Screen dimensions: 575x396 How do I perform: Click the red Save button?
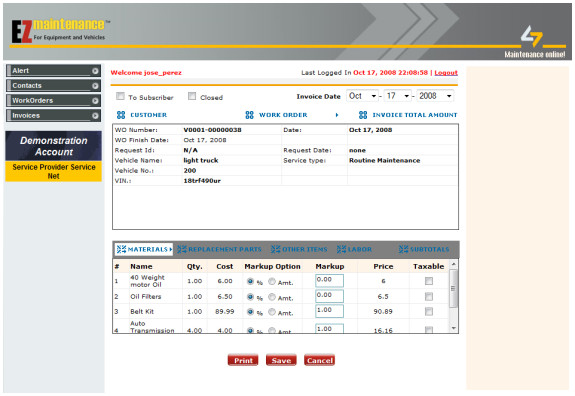click(x=281, y=360)
